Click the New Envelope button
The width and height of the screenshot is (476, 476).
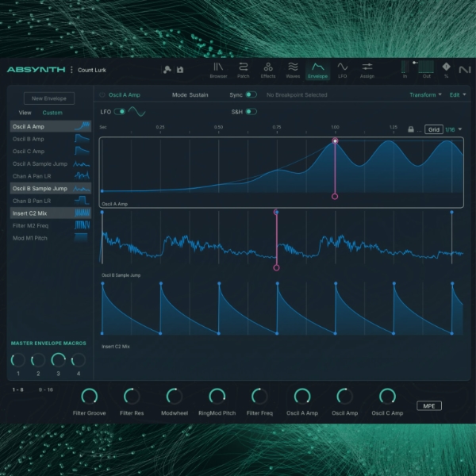tap(49, 98)
